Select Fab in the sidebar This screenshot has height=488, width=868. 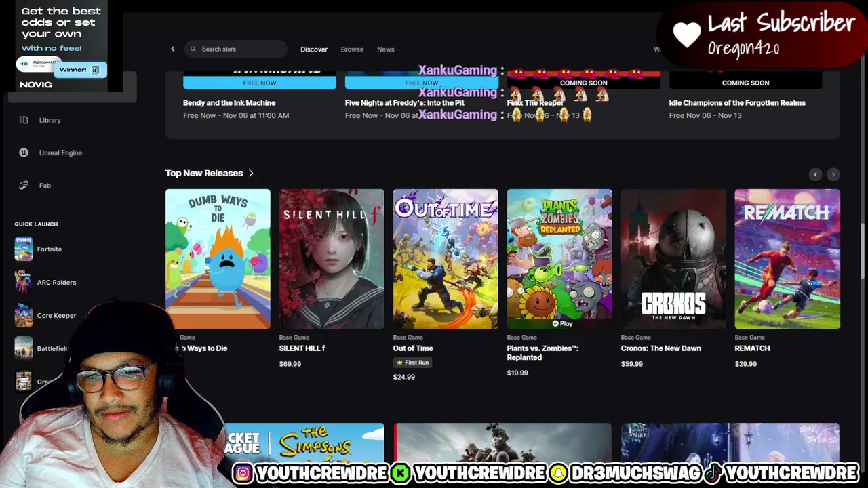pyautogui.click(x=45, y=185)
